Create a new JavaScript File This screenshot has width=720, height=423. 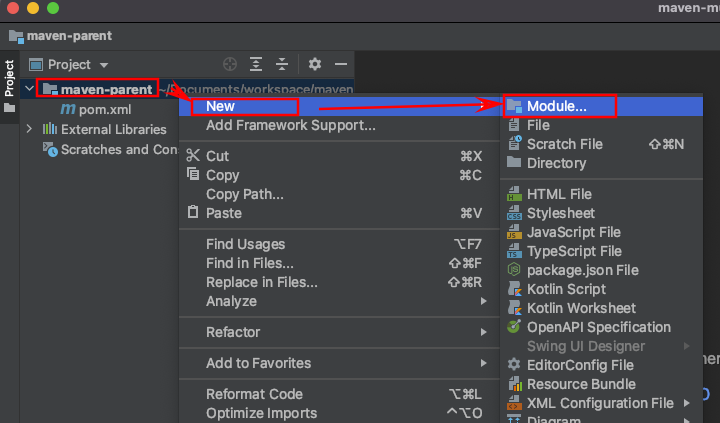coord(602,232)
